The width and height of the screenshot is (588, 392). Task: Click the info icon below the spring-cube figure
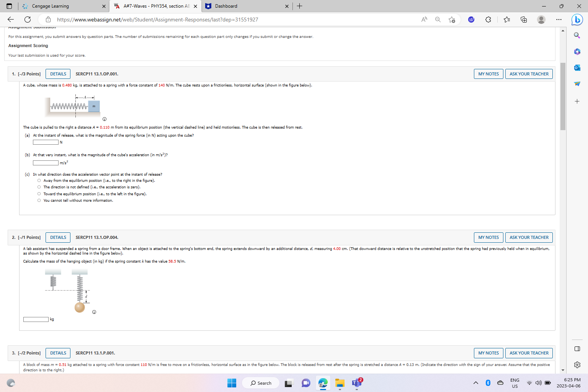(x=104, y=119)
